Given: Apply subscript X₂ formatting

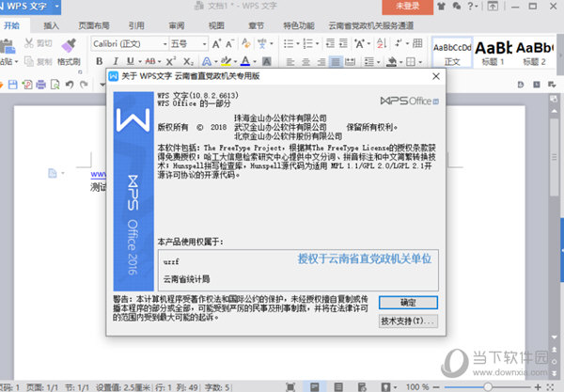Looking at the screenshot, I should tap(188, 61).
